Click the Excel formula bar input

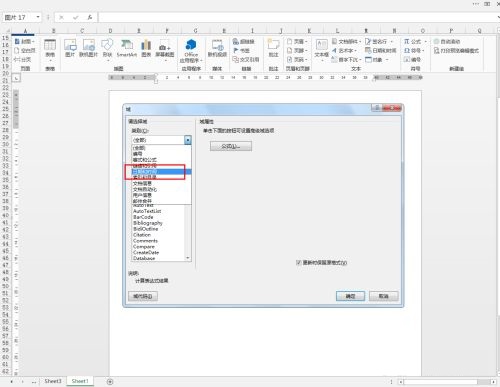click(x=298, y=17)
